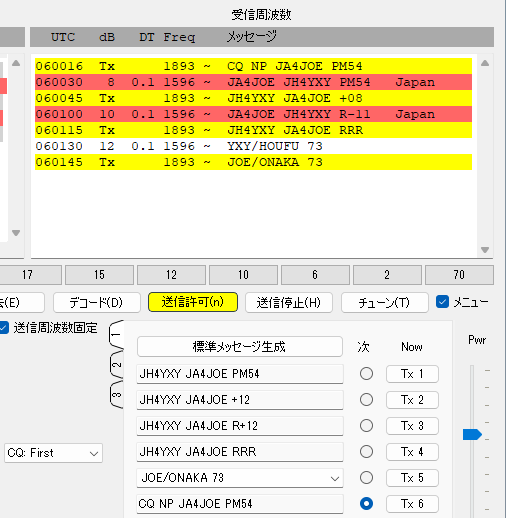Screen dimensions: 506x518
Task: Select the 6 band button
Action: click(x=315, y=275)
